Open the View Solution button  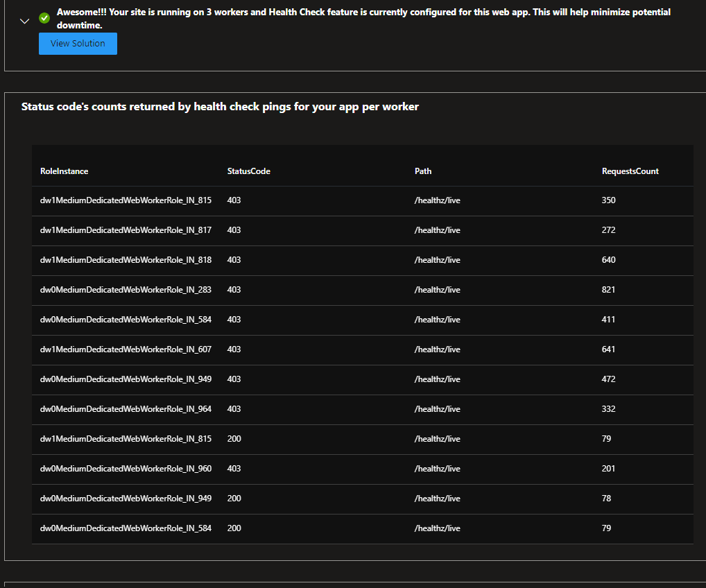(78, 44)
